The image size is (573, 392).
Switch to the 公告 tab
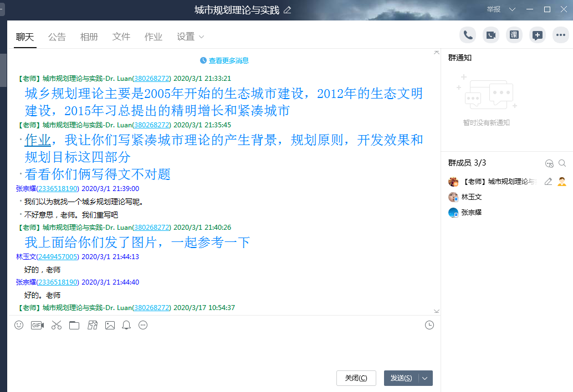57,37
